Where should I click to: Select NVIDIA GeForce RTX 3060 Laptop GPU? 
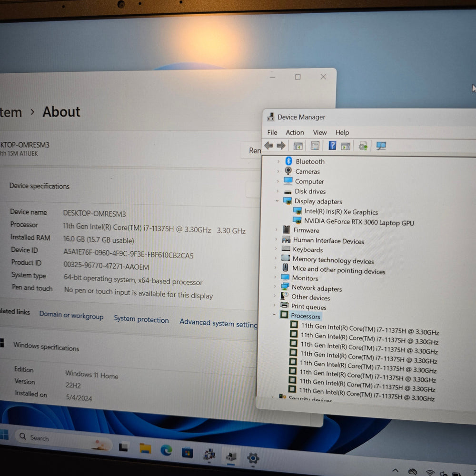click(359, 222)
